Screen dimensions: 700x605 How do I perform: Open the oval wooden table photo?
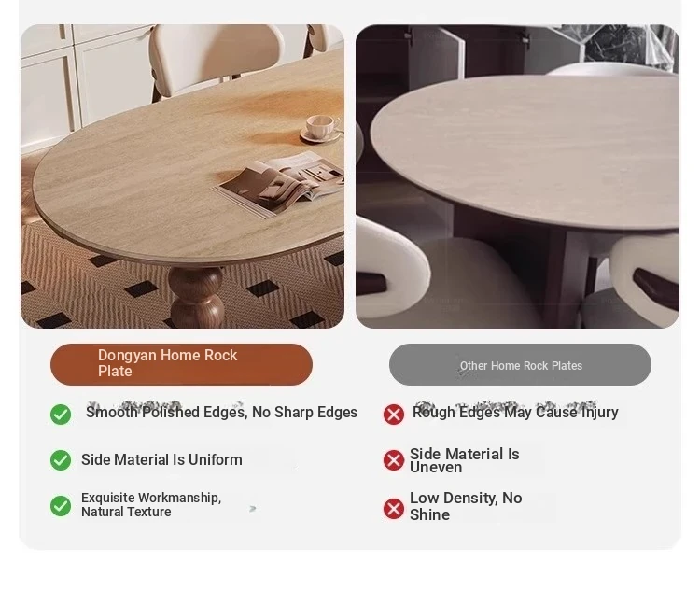click(182, 176)
